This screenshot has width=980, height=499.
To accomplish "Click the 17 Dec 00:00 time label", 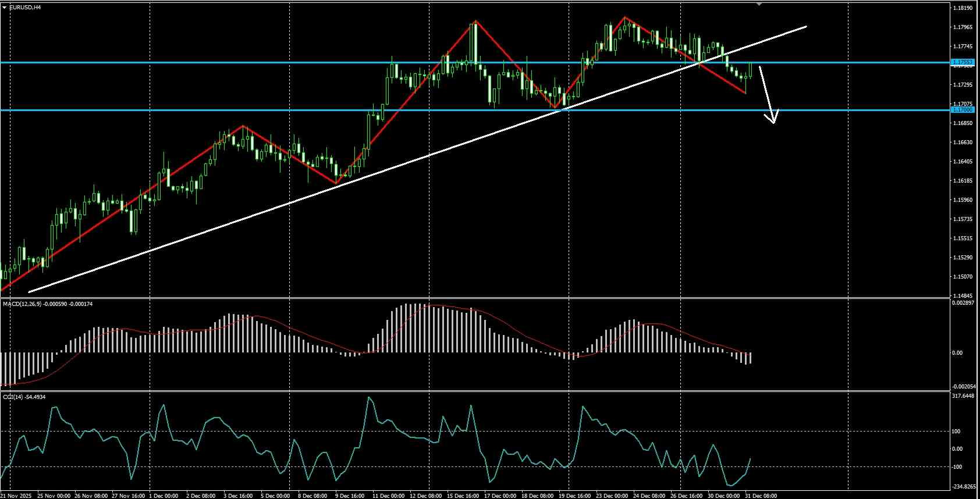I will click(x=500, y=496).
